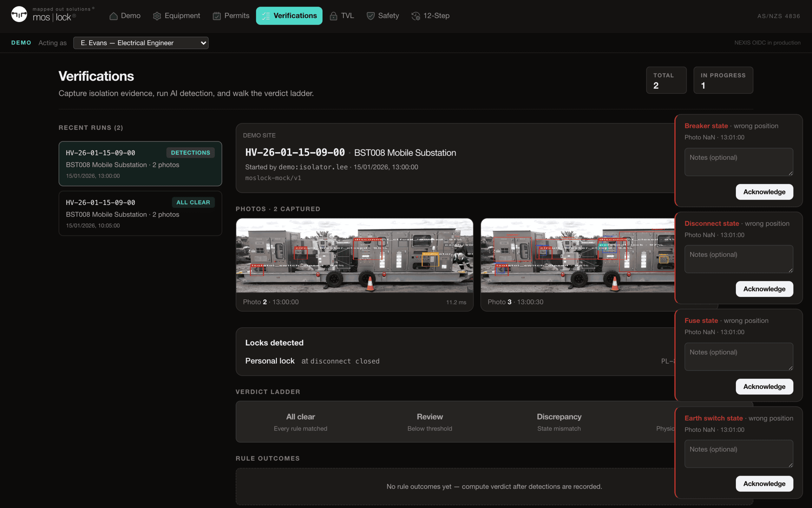Click notes field for Earth switch state

739,454
